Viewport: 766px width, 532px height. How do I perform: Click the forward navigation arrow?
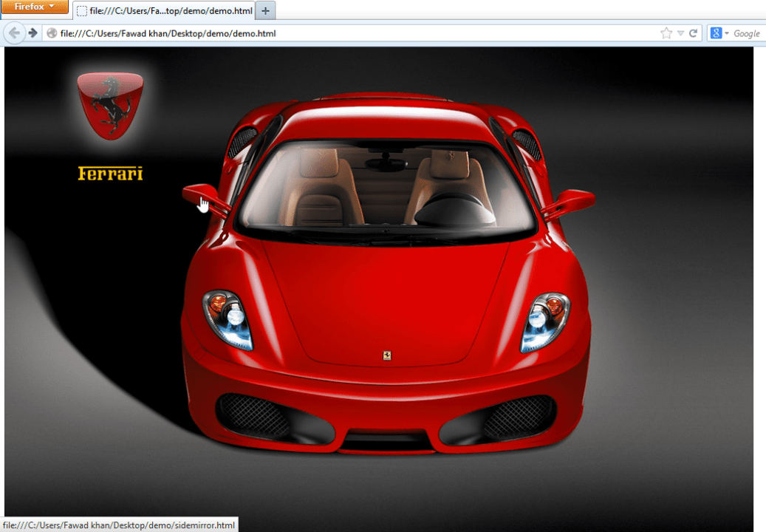point(33,33)
